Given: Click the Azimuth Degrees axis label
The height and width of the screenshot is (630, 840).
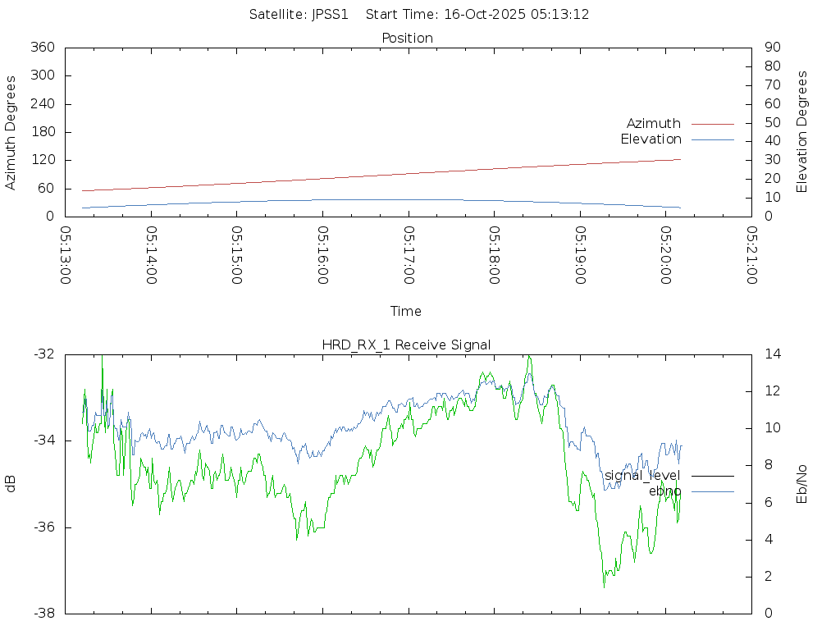Looking at the screenshot, I should coord(11,132).
